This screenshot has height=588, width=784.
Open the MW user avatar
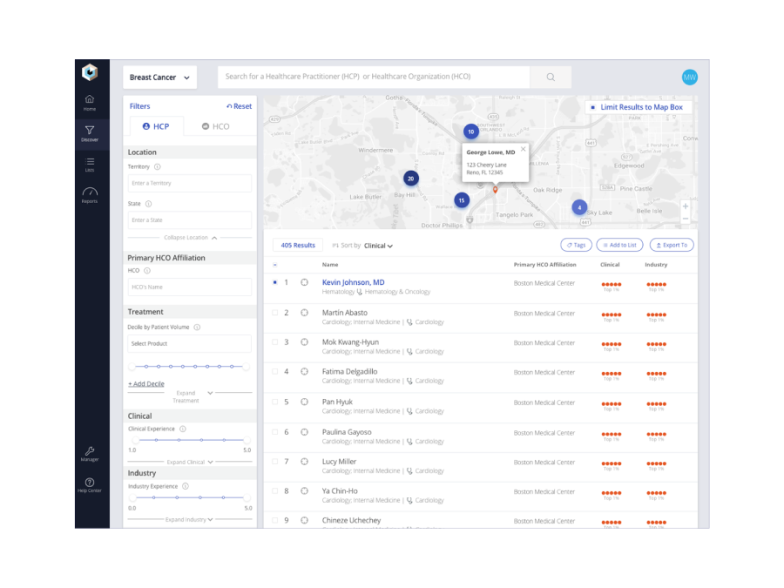point(690,77)
